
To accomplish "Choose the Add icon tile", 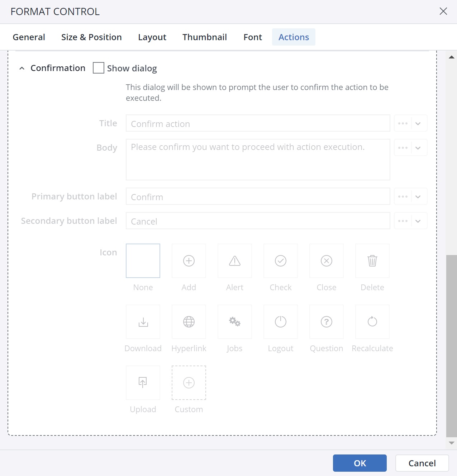I will coord(189,261).
